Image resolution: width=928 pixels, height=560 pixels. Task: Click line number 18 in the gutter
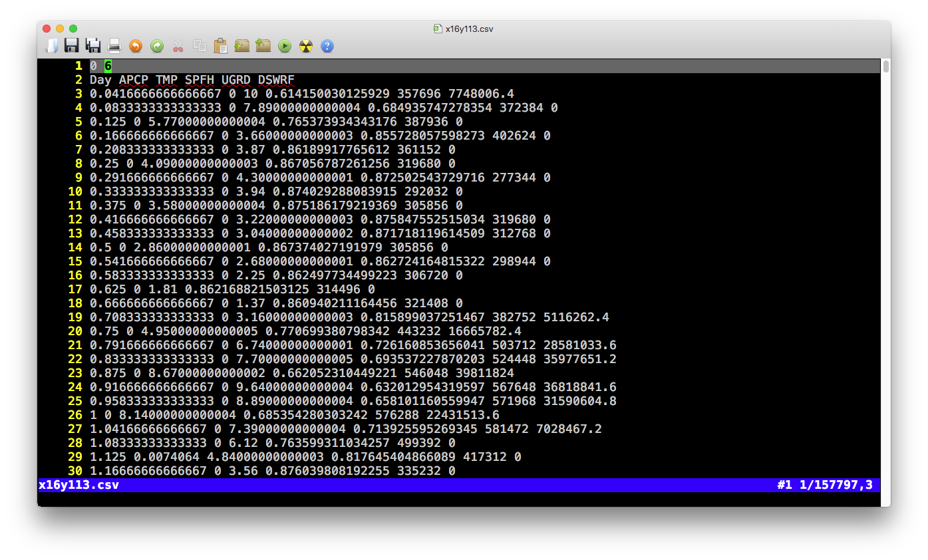pyautogui.click(x=75, y=303)
